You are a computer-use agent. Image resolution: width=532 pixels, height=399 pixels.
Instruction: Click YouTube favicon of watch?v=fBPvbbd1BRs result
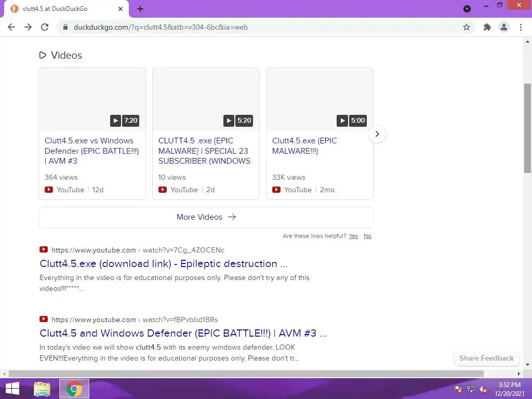pyautogui.click(x=44, y=320)
